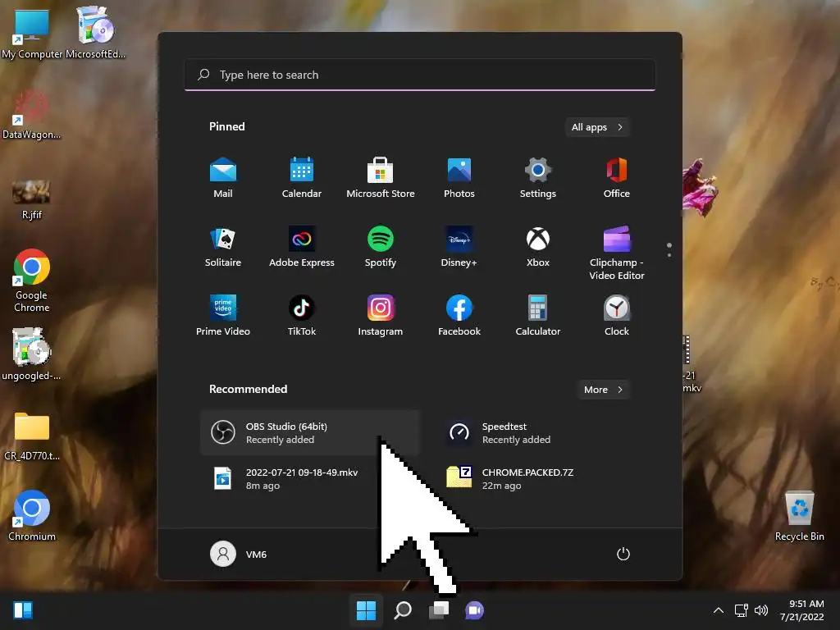Viewport: 840px width, 630px height.
Task: Open the Chat icon on taskbar
Action: point(475,610)
